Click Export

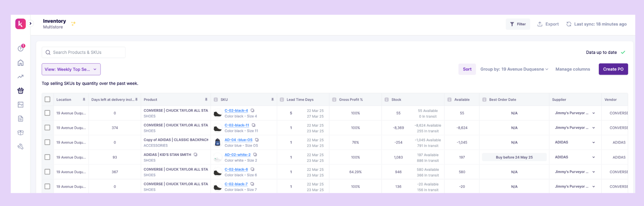[x=548, y=24]
